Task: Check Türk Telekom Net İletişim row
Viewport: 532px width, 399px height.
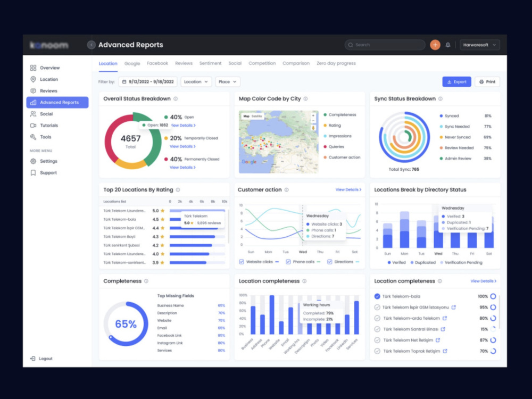Action: [x=377, y=340]
